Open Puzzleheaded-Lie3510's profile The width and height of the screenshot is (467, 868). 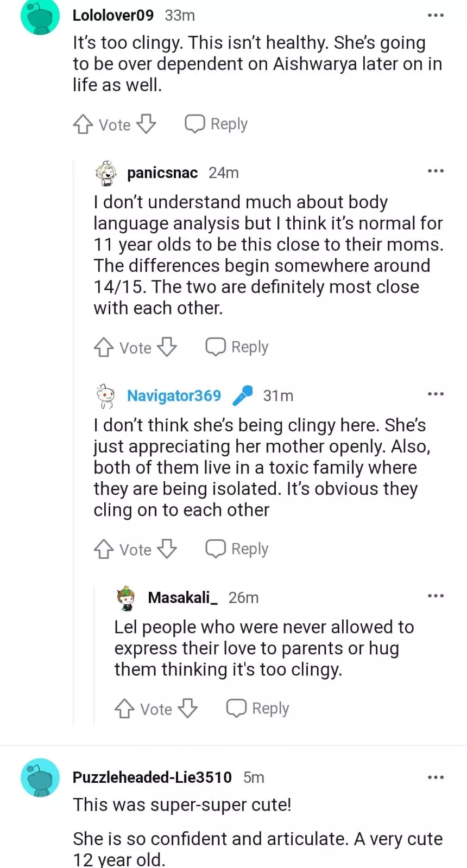[152, 777]
